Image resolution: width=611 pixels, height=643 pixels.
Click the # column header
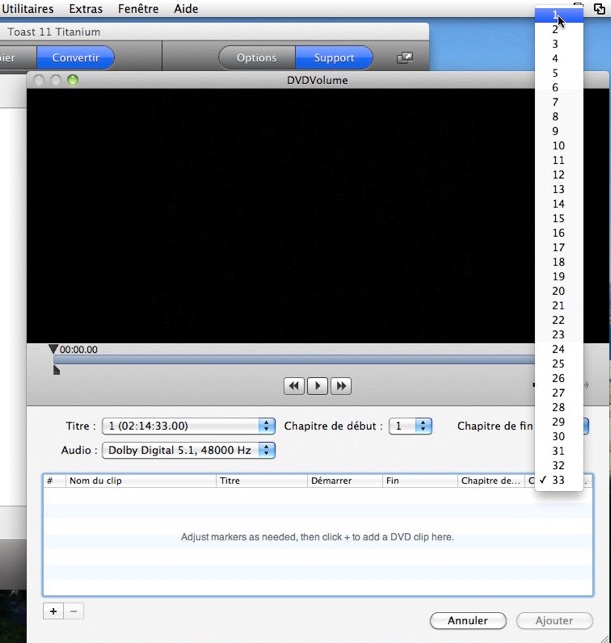(x=54, y=481)
